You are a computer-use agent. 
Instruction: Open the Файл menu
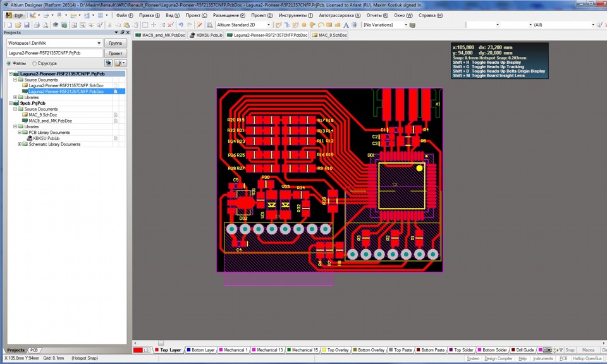point(125,15)
